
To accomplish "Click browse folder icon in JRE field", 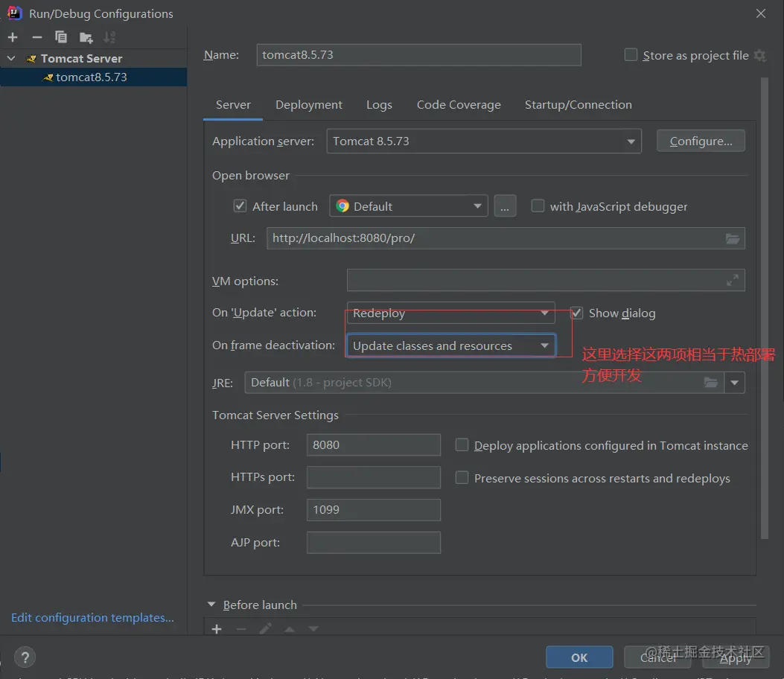I will tap(711, 383).
